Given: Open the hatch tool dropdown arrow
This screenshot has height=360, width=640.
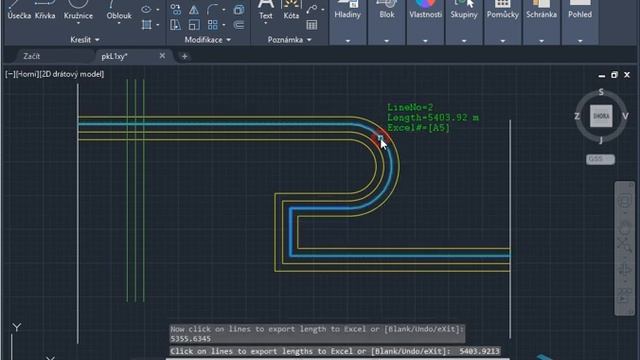Looking at the screenshot, I should coord(158,25).
